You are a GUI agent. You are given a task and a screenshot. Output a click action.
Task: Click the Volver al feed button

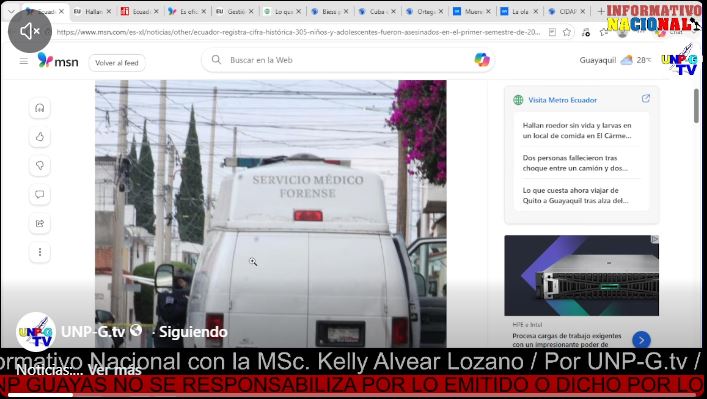117,63
